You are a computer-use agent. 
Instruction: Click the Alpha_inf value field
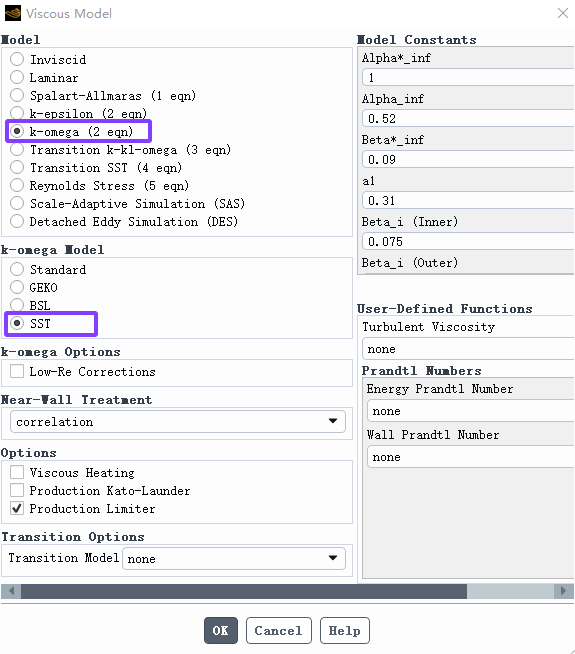(x=469, y=118)
